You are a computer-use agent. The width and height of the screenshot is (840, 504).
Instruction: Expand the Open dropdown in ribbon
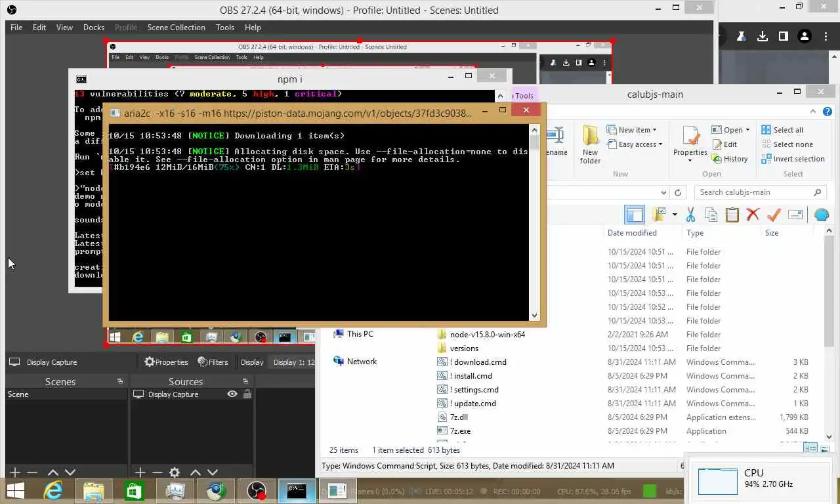(730, 130)
